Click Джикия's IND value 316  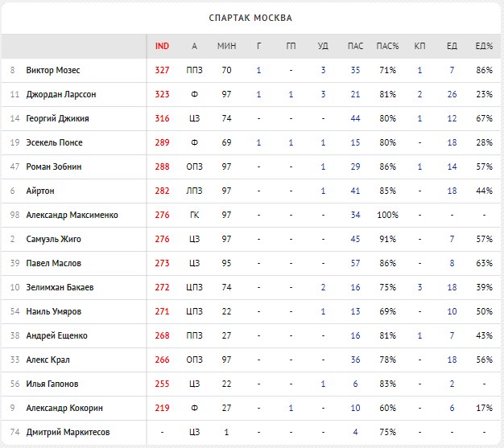[162, 118]
